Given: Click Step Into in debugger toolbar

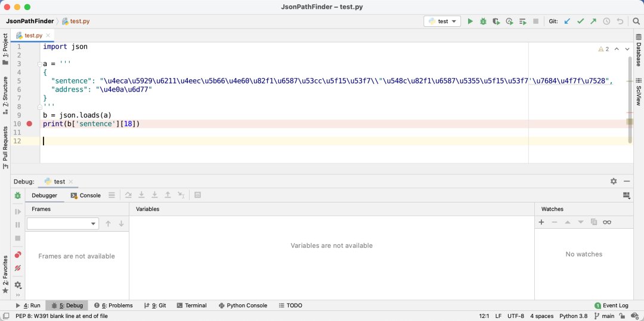Looking at the screenshot, I should click(x=141, y=195).
